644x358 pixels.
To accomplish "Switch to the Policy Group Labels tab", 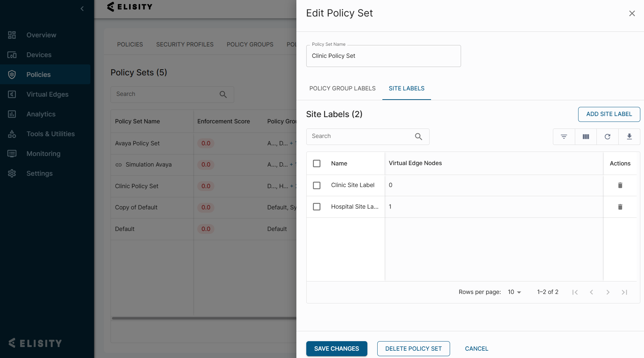I will pos(342,89).
